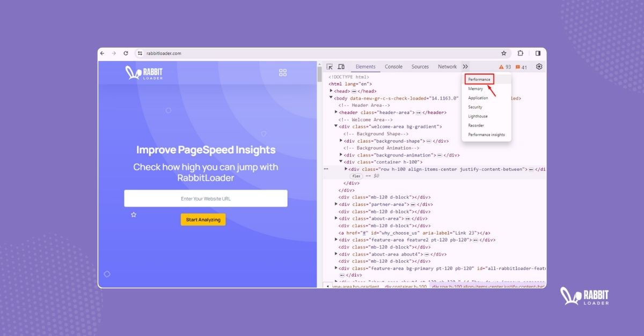This screenshot has height=336, width=644.
Task: Click the grid menu icon in site header
Action: point(283,72)
